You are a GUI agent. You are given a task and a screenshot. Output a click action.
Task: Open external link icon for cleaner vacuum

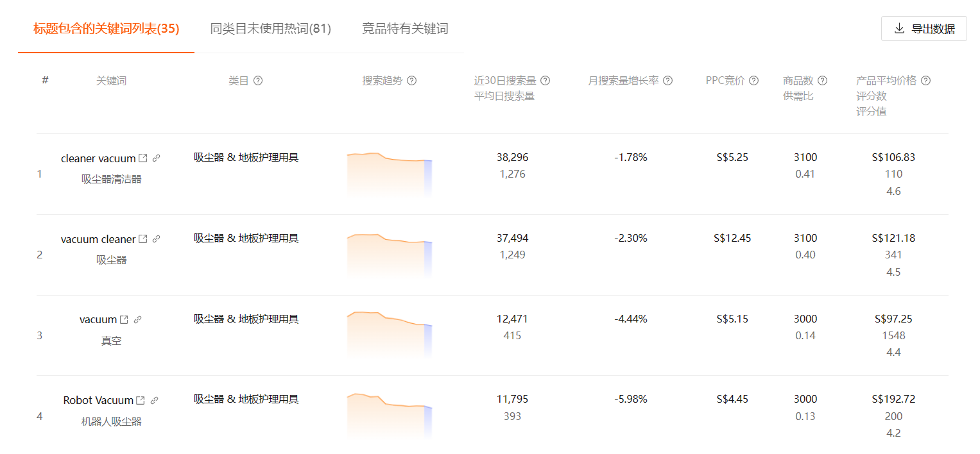click(x=143, y=158)
